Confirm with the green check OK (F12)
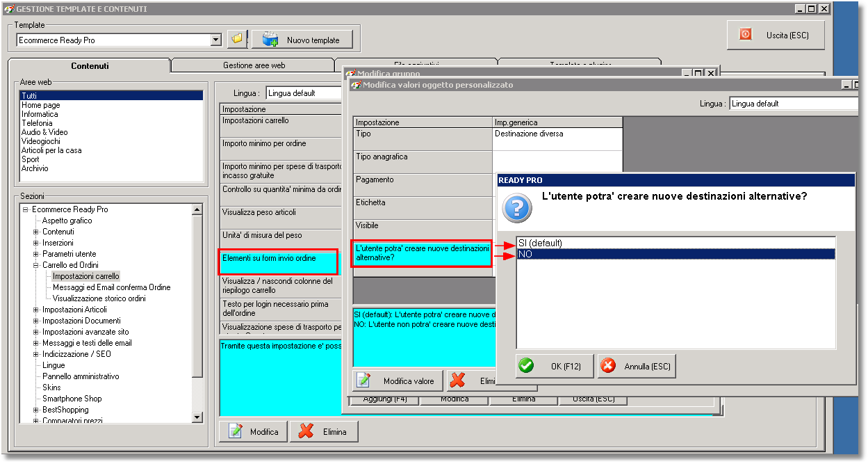 (x=555, y=366)
